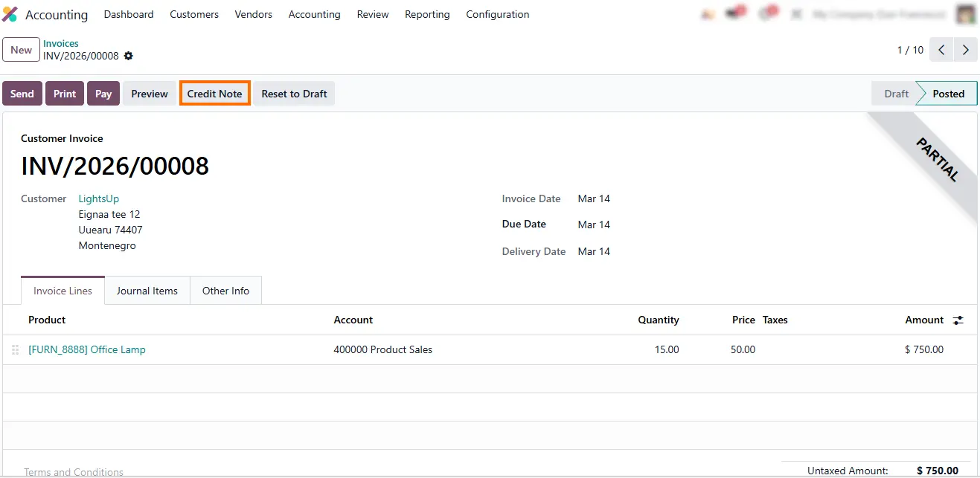The height and width of the screenshot is (478, 980).
Task: Navigate back via Invoices breadcrumb
Action: pyautogui.click(x=61, y=43)
